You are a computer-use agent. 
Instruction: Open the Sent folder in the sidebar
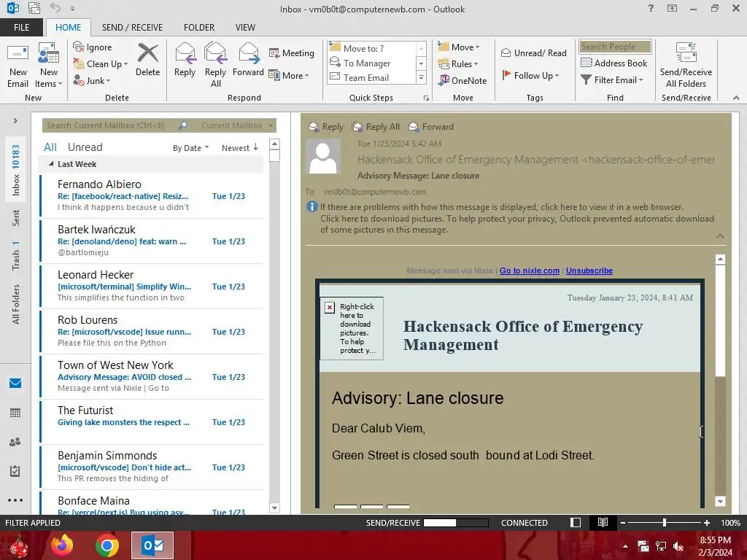16,217
